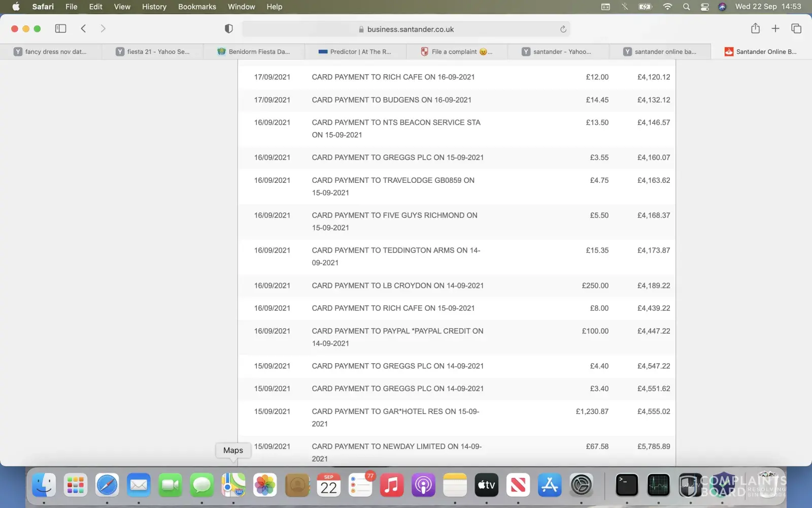Switch to Predictor At The Races tab
Screen dimensions: 812x508
tap(355, 52)
